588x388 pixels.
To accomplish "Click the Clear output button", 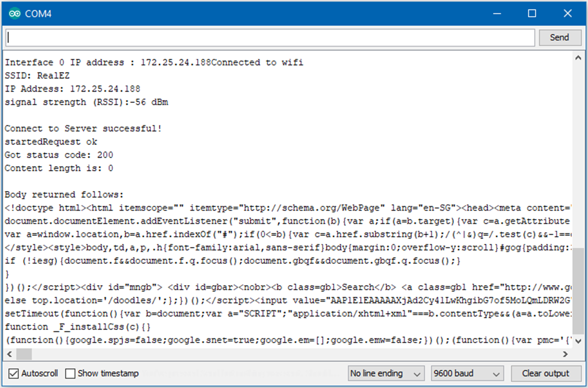I will (x=546, y=373).
